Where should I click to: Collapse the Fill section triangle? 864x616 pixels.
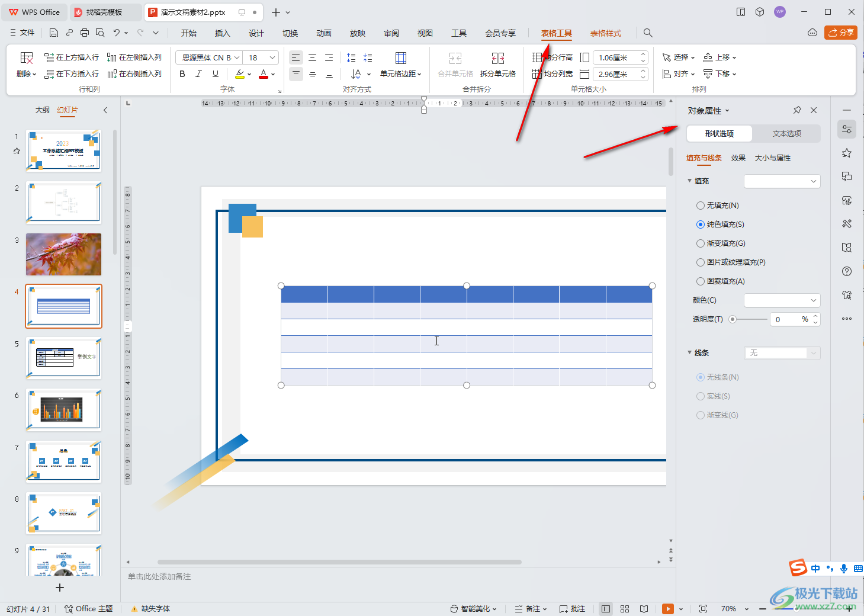(x=689, y=181)
